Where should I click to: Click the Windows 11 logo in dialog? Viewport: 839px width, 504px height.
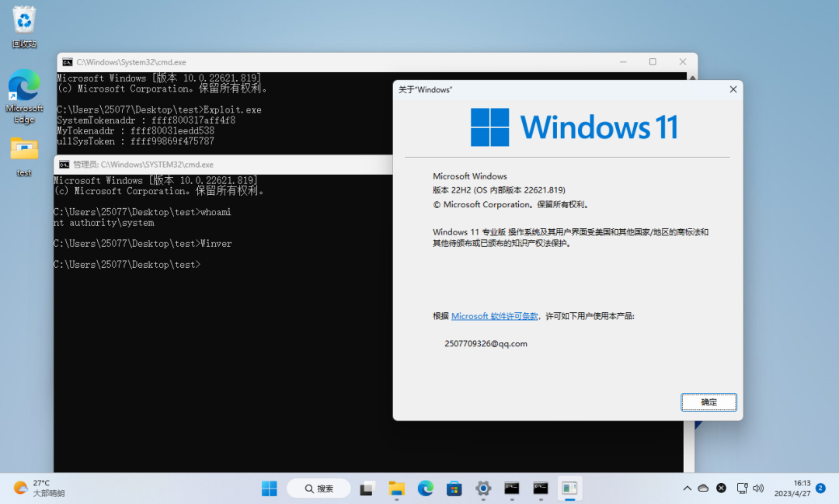(574, 127)
